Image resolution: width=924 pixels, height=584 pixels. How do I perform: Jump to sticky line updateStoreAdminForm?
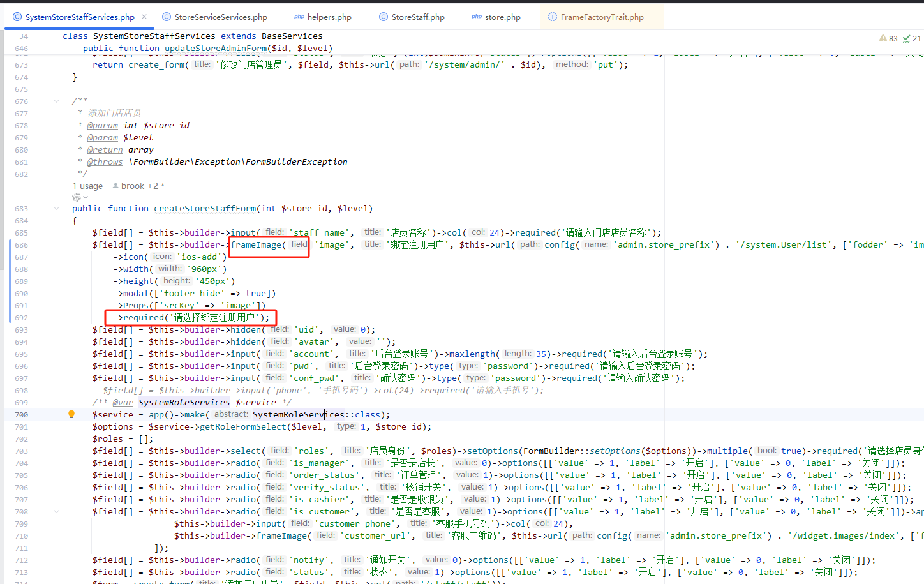click(207, 49)
